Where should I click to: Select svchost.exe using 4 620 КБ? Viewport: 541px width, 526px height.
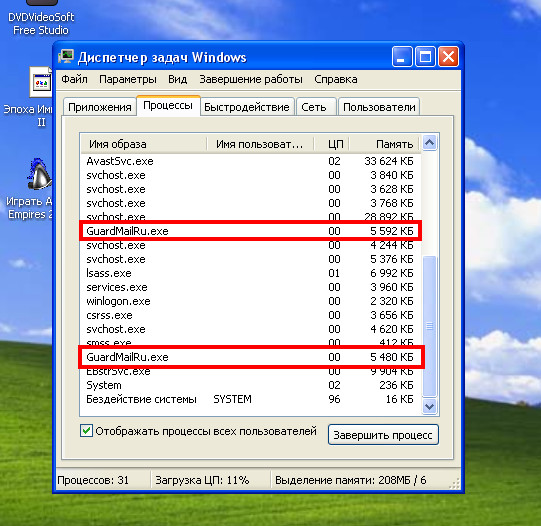point(251,329)
